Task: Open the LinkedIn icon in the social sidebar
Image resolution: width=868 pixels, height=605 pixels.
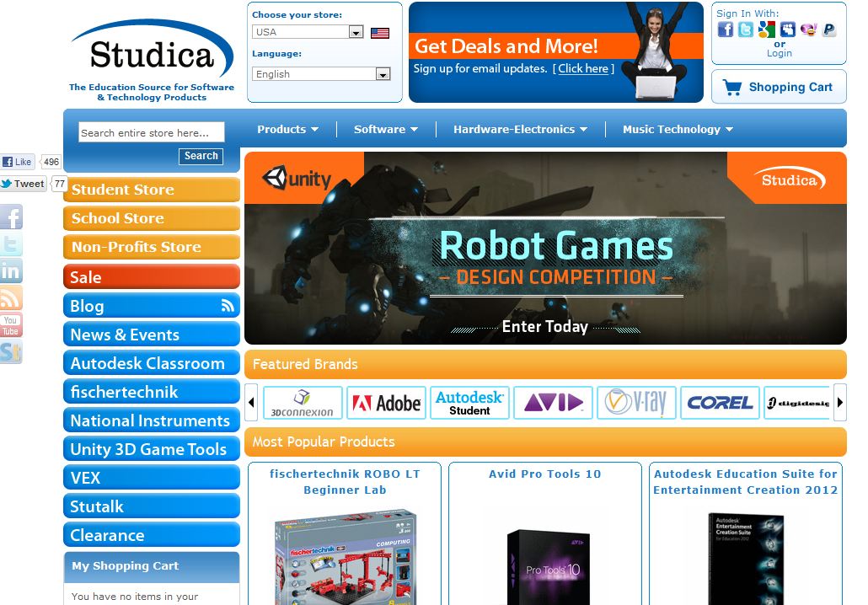Action: [x=11, y=270]
